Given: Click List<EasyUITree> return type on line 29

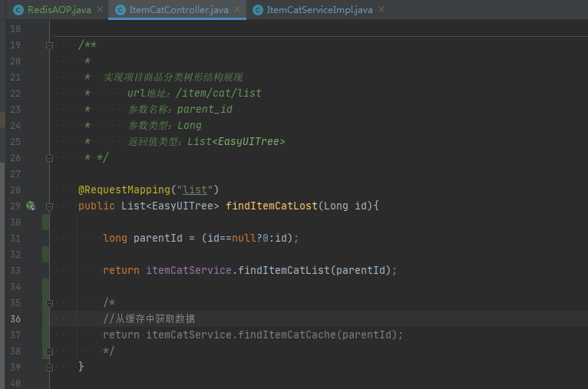Looking at the screenshot, I should click(170, 206).
